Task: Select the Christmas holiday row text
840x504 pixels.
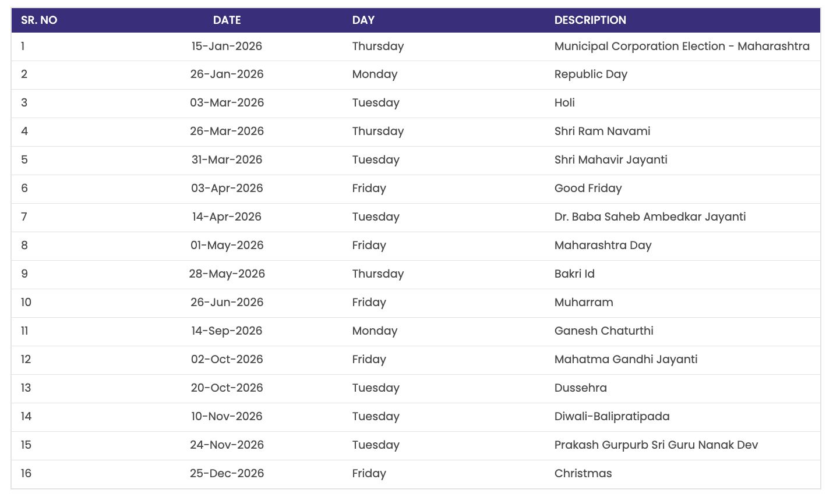Action: tap(583, 473)
